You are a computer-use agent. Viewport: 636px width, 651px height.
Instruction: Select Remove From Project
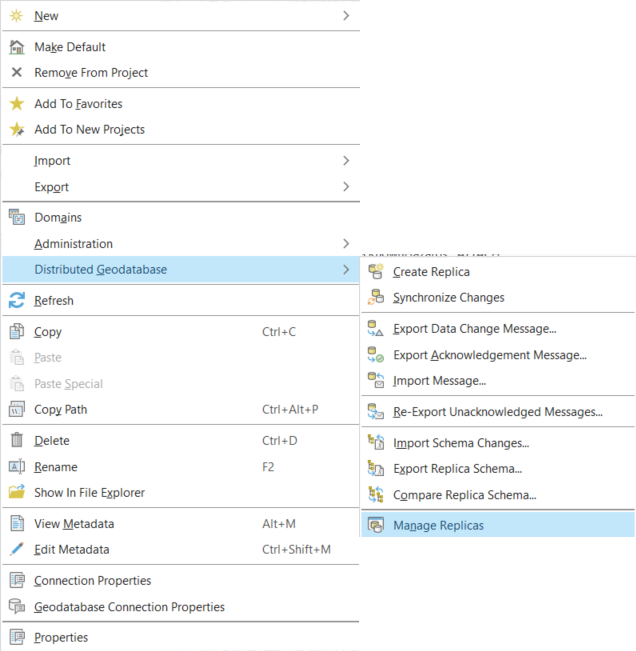pyautogui.click(x=91, y=73)
